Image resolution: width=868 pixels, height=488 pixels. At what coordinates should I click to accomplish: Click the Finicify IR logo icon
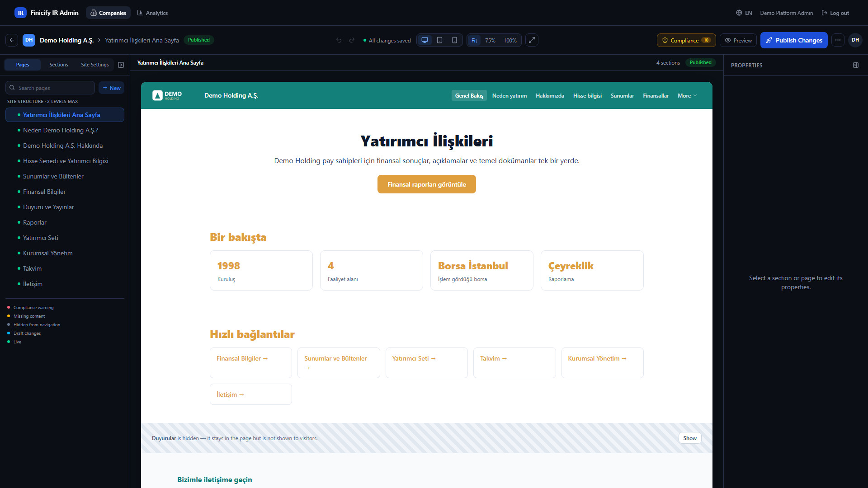click(x=20, y=13)
